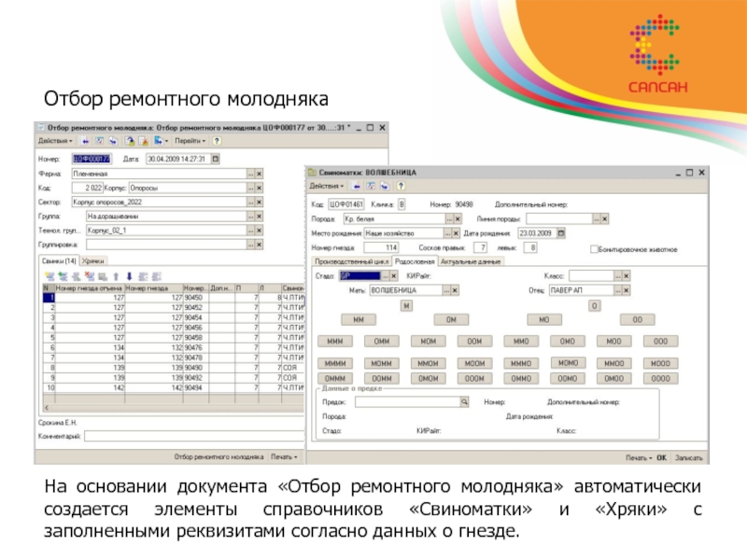Clear the Класс field in Родословная tab

(627, 276)
